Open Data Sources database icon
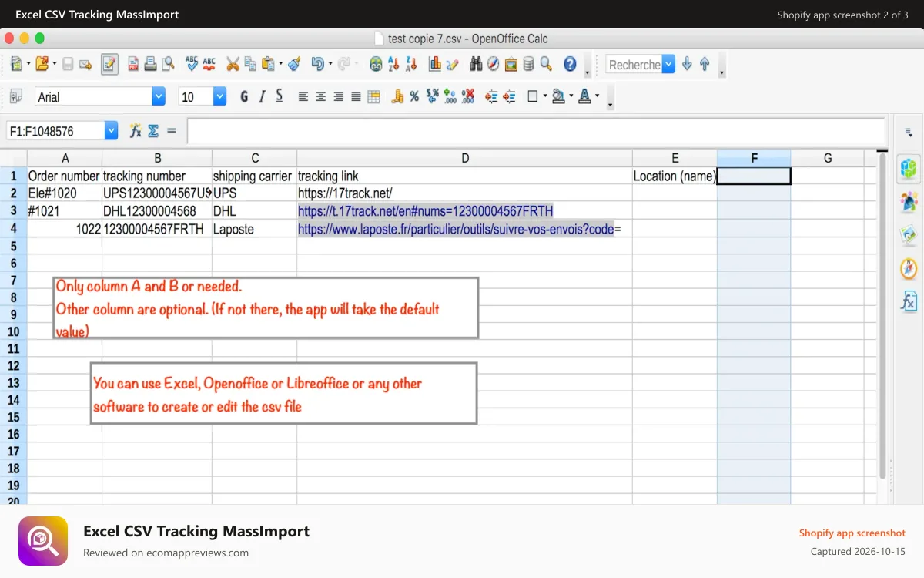The height and width of the screenshot is (578, 924). [528, 64]
